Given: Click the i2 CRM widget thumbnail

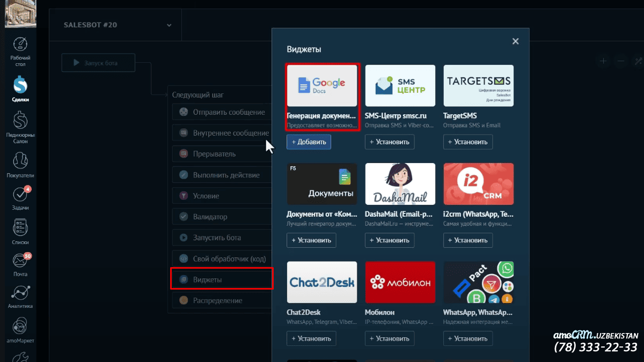Looking at the screenshot, I should tap(479, 184).
